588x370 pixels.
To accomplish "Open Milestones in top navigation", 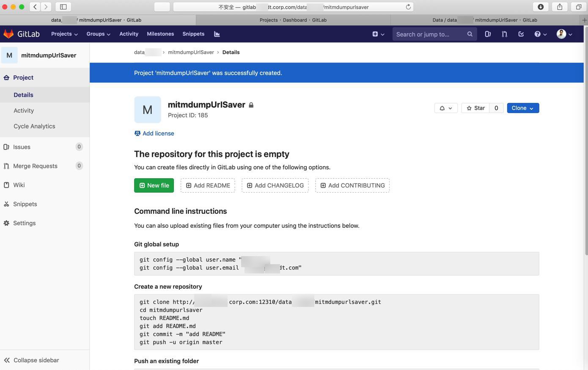I will [x=160, y=34].
